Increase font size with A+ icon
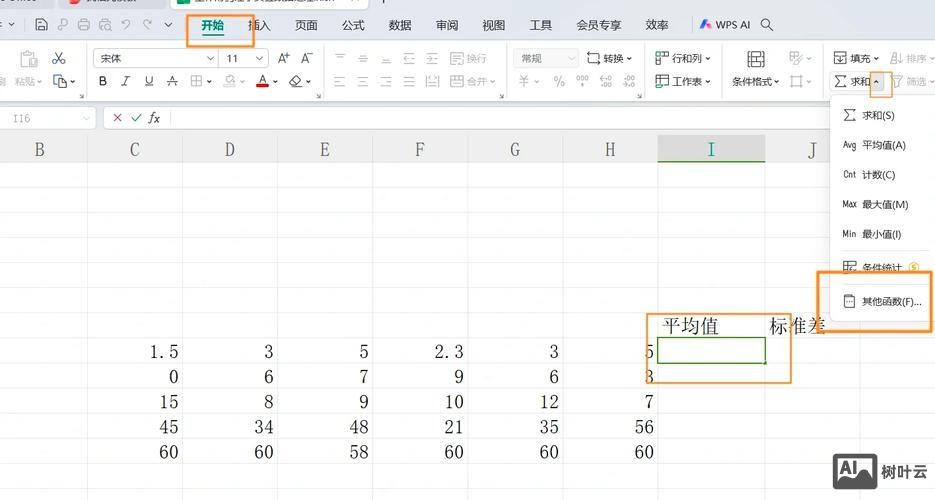 click(x=283, y=58)
